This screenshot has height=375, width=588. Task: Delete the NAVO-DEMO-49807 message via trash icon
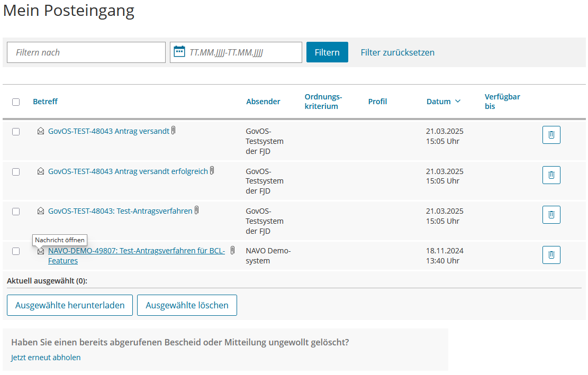point(551,255)
